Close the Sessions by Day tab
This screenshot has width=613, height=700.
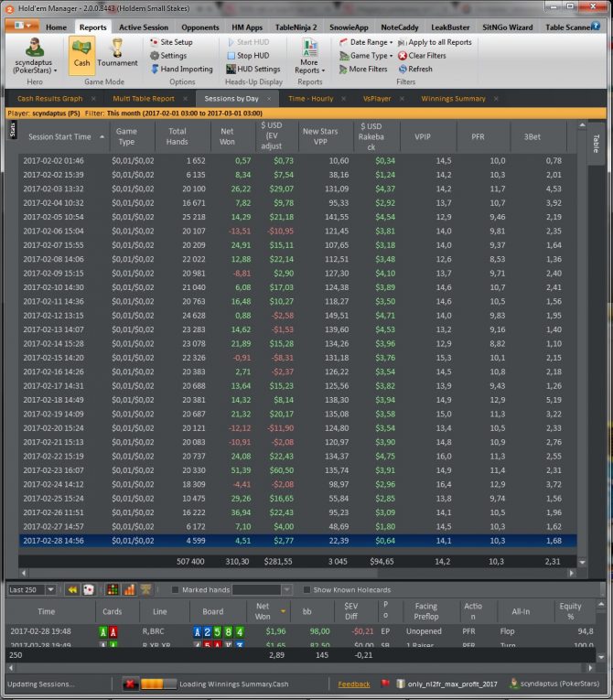pyautogui.click(x=269, y=99)
